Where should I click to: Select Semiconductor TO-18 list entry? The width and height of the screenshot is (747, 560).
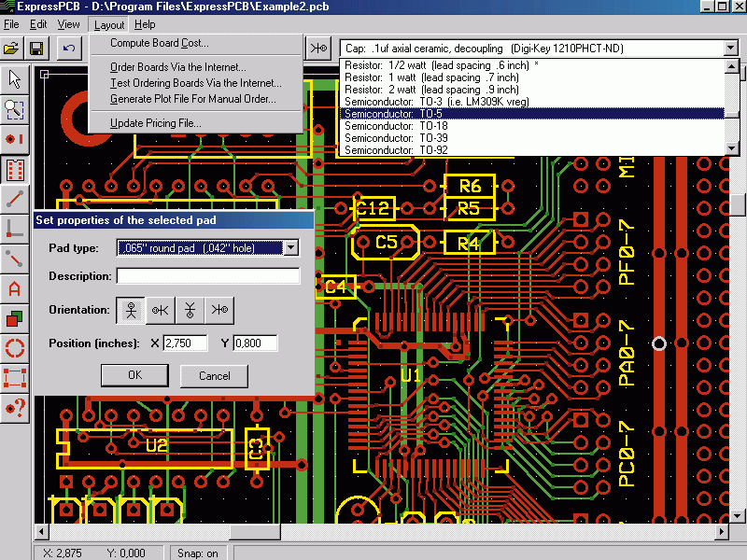point(532,126)
